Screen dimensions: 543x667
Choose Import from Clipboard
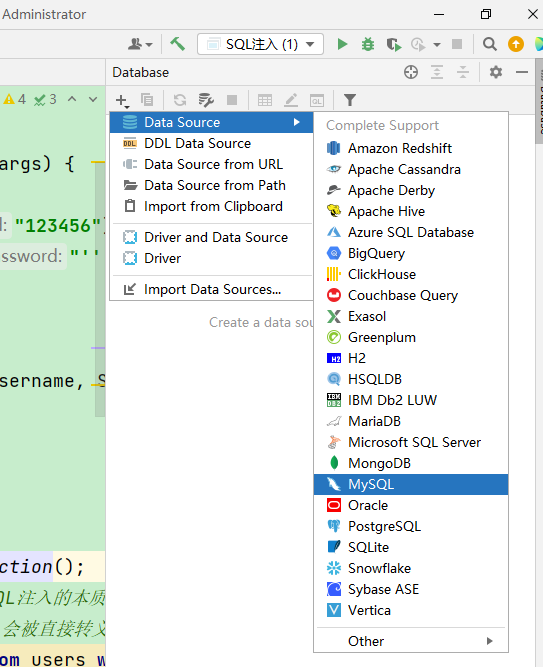tap(211, 206)
